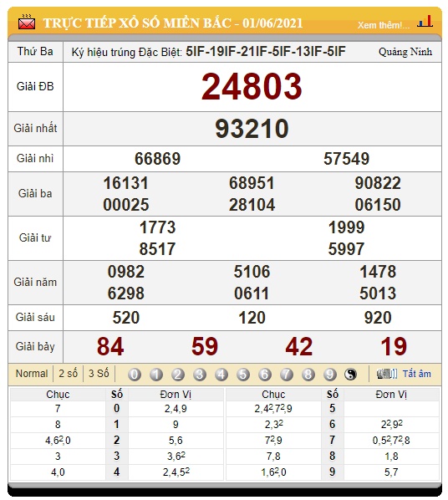Click the yin-yang ball icon
Screen dimensions: 448x500
[350, 374]
